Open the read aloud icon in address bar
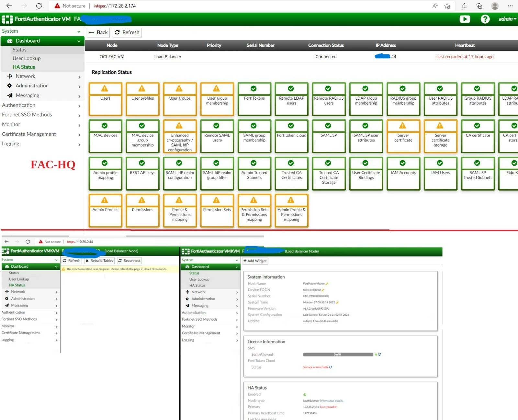The height and width of the screenshot is (420, 518). coord(435,6)
